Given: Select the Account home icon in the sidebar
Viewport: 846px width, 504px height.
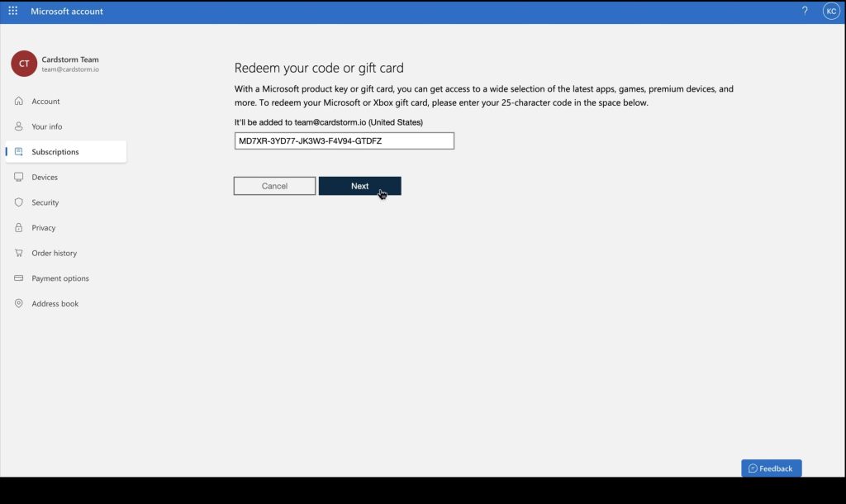Looking at the screenshot, I should pyautogui.click(x=19, y=101).
